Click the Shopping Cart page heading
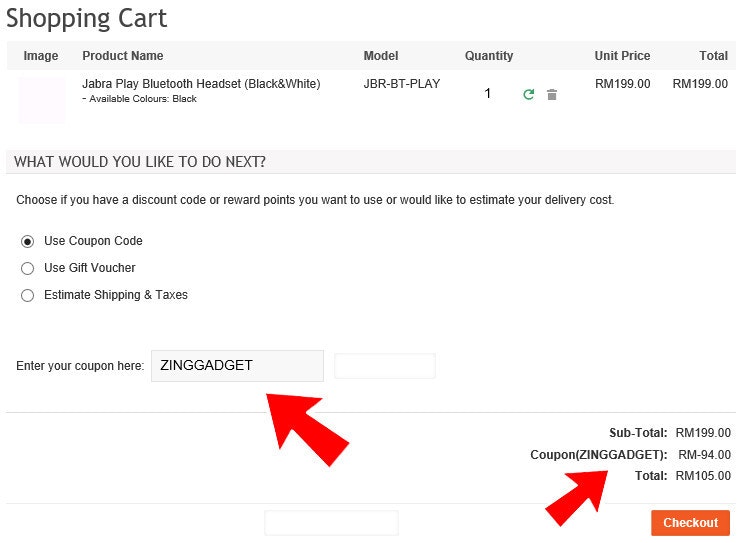 (86, 19)
